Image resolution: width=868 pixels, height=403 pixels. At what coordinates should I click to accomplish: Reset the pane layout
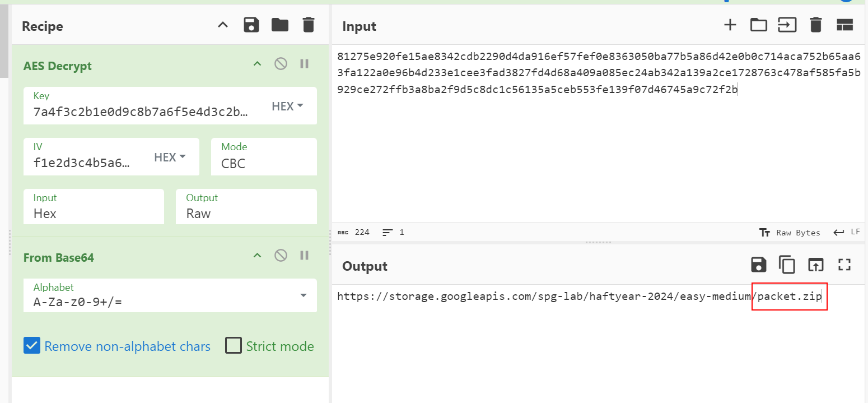click(844, 25)
